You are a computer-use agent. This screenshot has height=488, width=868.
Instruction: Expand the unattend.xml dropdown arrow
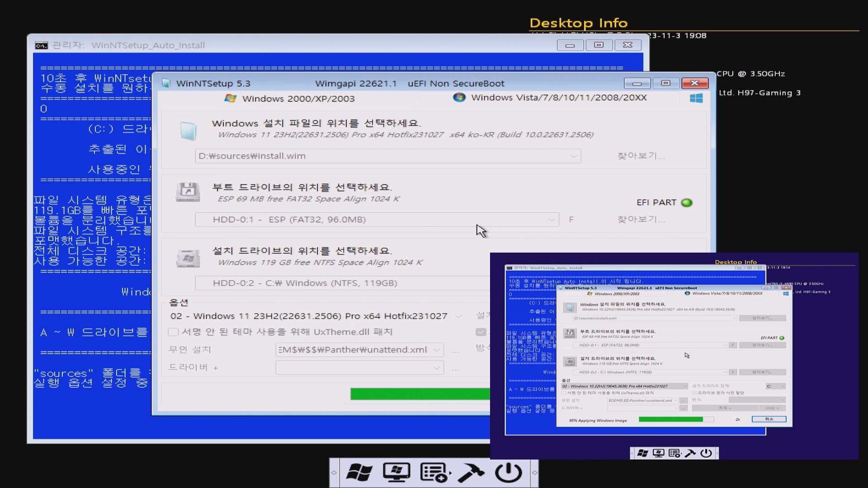436,350
